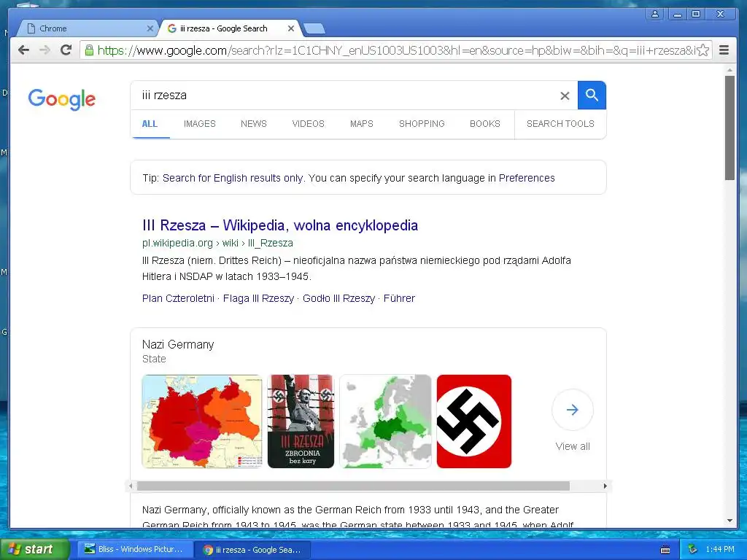The width and height of the screenshot is (747, 560).
Task: Click the green secure padlock icon
Action: click(88, 50)
